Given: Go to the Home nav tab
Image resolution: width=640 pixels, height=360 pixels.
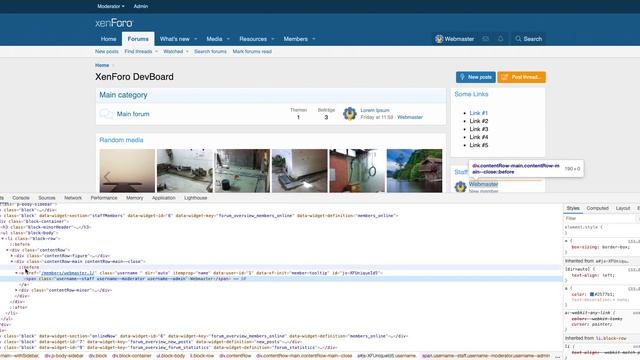Looking at the screenshot, I should pos(109,39).
